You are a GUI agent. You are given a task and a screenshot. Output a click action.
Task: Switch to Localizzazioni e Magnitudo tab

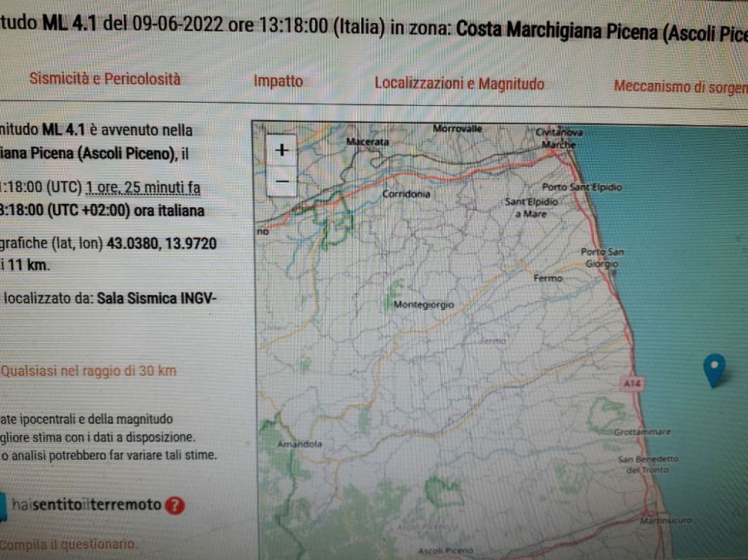(x=459, y=84)
